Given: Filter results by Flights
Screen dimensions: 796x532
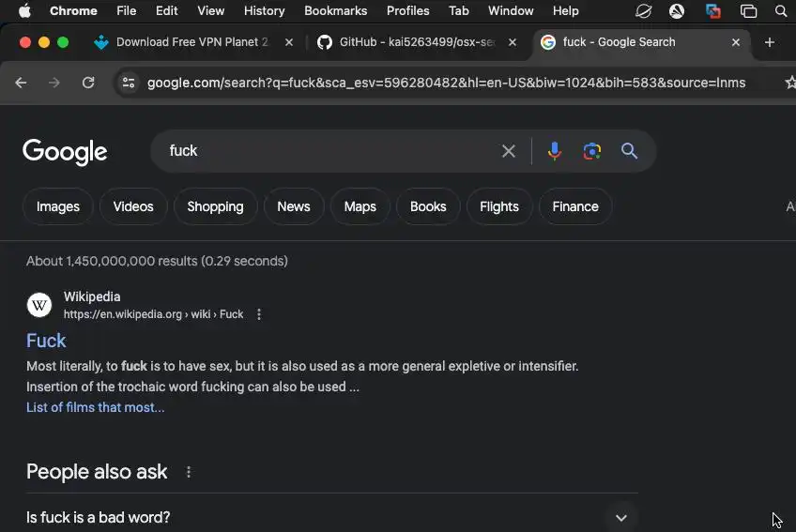Looking at the screenshot, I should pyautogui.click(x=499, y=206).
